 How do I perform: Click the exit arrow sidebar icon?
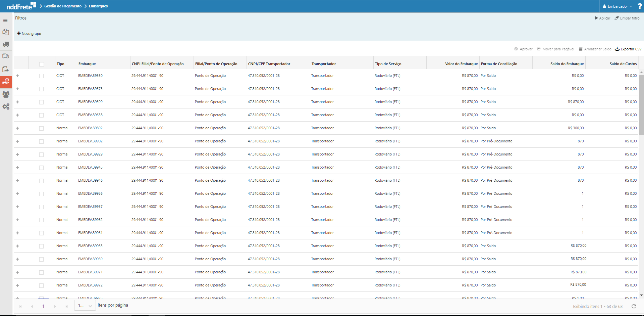pyautogui.click(x=6, y=69)
